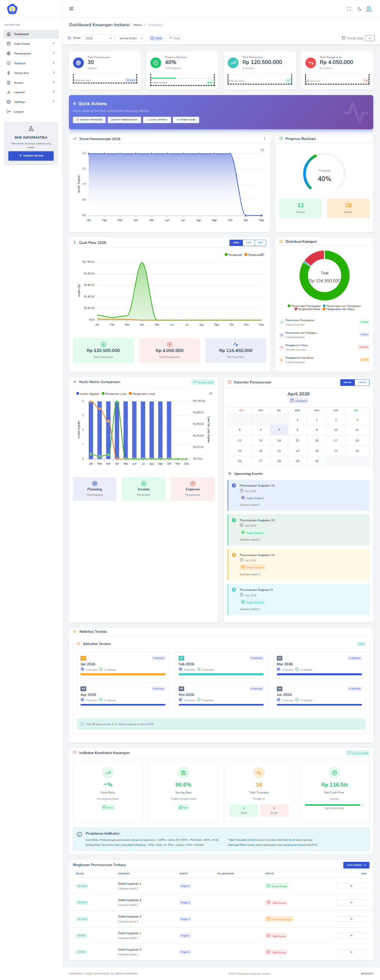Switch Cash Flow chart to BAR
The width and height of the screenshot is (380, 980).
(260, 242)
